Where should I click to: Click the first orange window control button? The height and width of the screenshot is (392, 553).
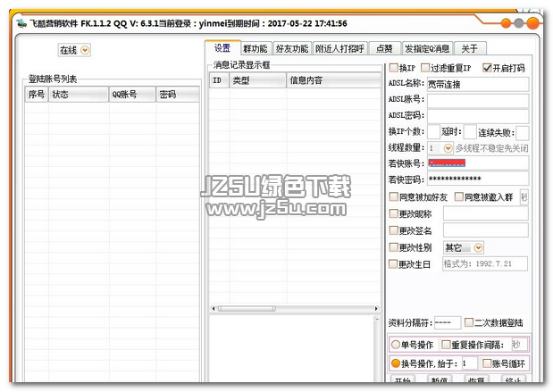(506, 23)
